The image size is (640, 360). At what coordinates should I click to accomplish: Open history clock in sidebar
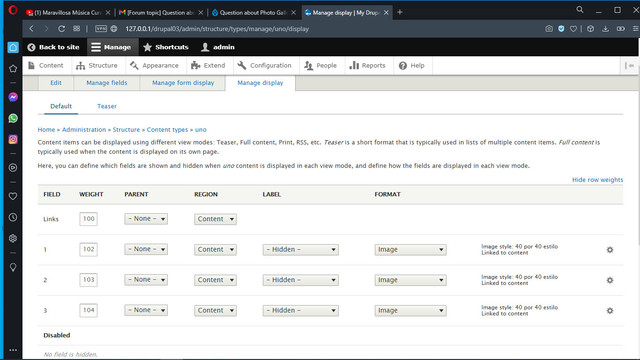click(13, 218)
